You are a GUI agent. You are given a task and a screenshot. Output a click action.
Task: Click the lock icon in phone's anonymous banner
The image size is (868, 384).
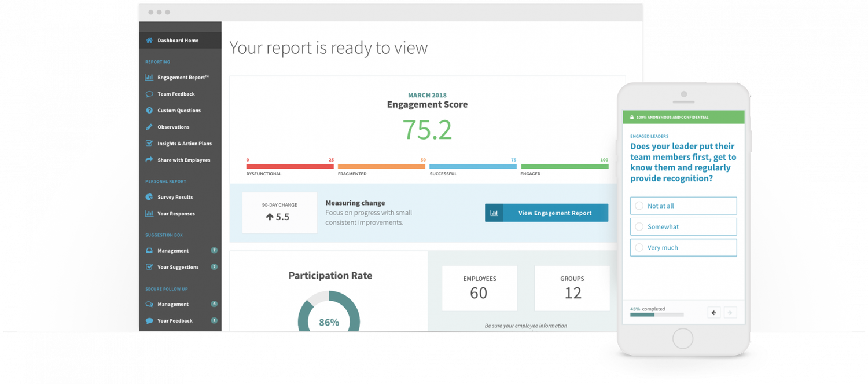(632, 118)
